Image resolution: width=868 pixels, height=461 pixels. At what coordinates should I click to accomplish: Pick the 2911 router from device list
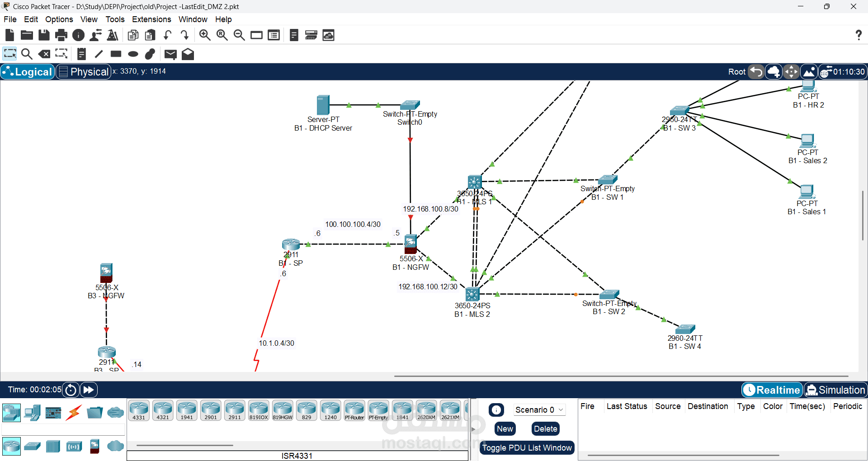235,410
